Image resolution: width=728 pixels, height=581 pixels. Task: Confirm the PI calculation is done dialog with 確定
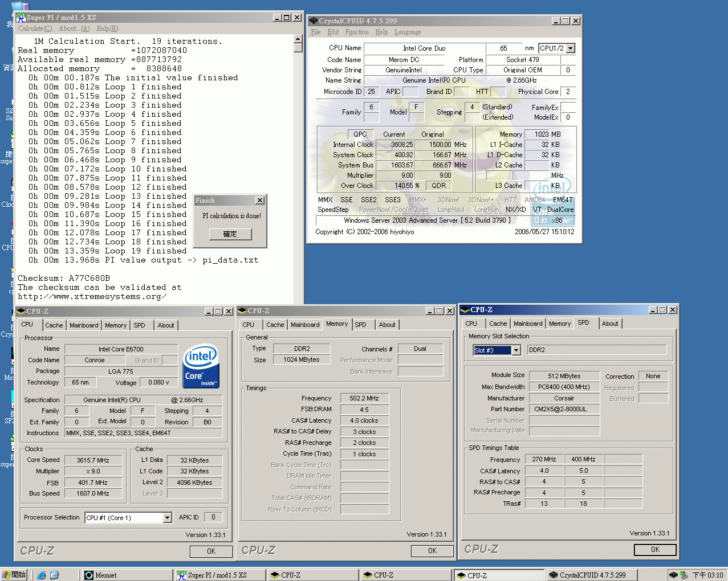(230, 234)
